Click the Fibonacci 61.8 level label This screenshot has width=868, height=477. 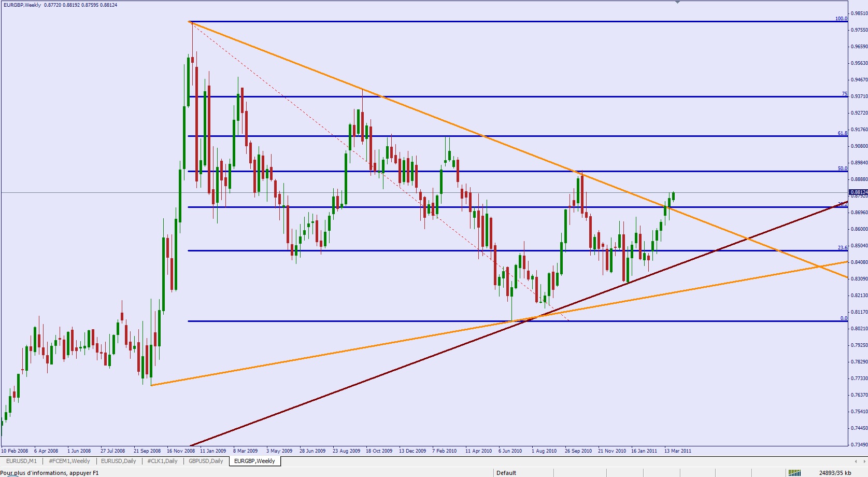[x=843, y=133]
